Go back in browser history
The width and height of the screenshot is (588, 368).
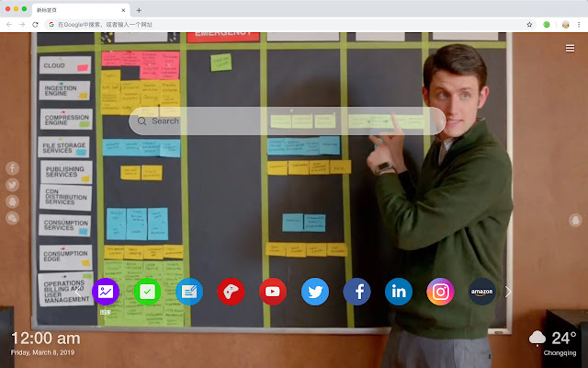coord(9,25)
